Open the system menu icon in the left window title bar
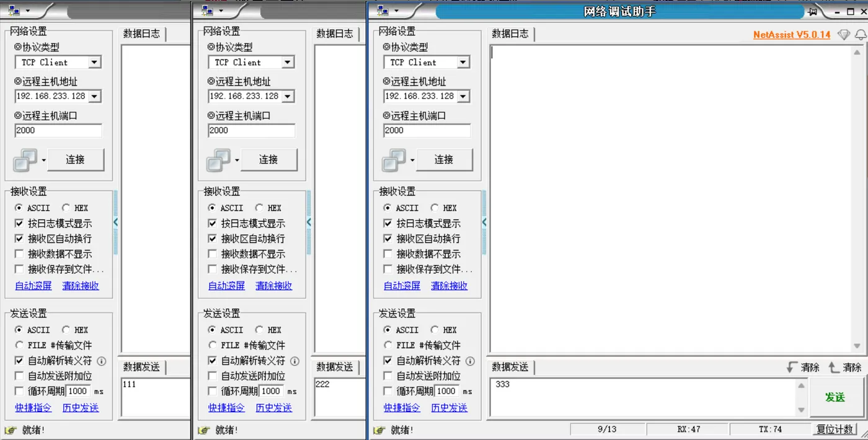The image size is (868, 440). pos(15,11)
